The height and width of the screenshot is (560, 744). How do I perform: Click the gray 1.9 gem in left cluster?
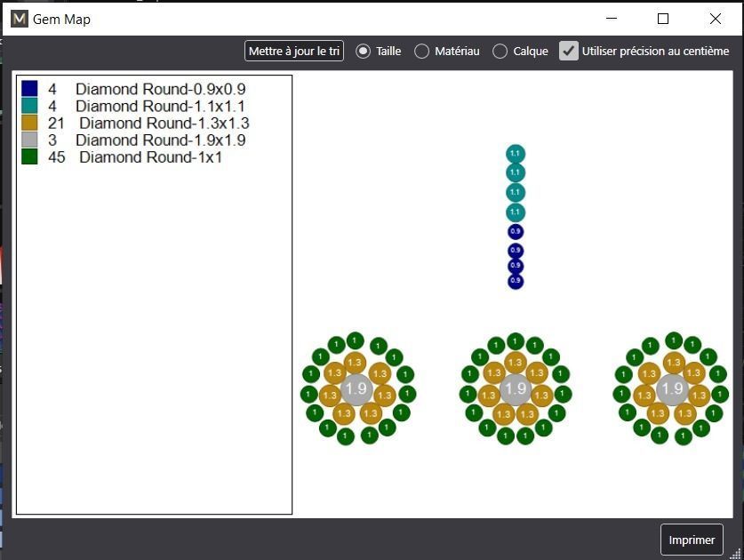click(x=356, y=389)
